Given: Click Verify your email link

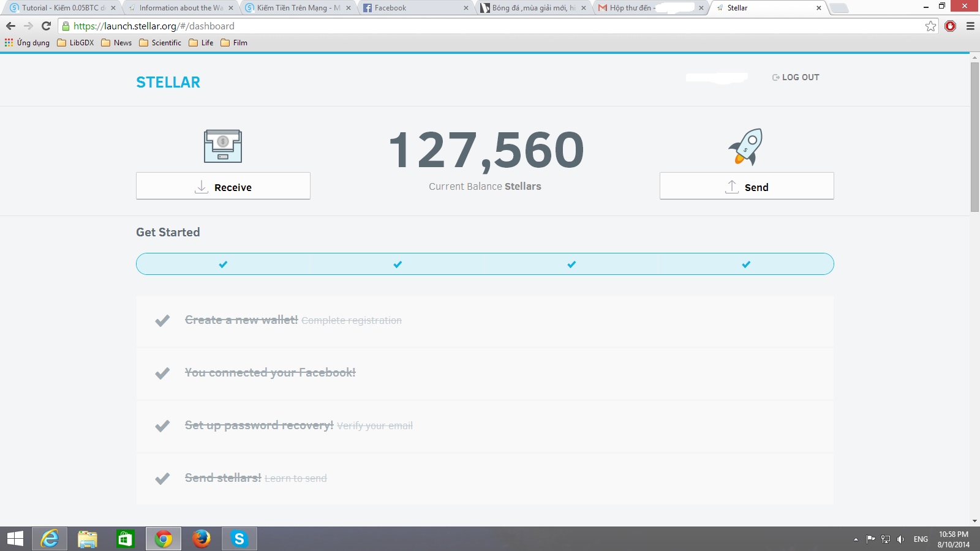Looking at the screenshot, I should point(375,426).
